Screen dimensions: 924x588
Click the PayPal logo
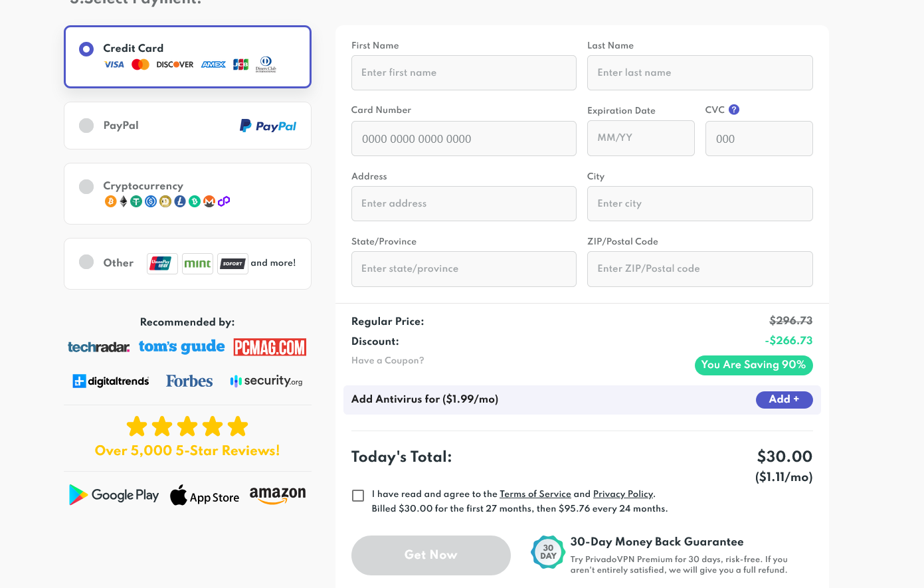[x=268, y=126]
